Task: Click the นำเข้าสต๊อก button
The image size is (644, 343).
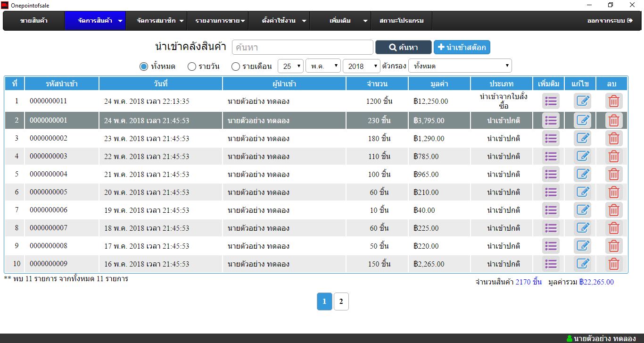Action: coord(462,47)
